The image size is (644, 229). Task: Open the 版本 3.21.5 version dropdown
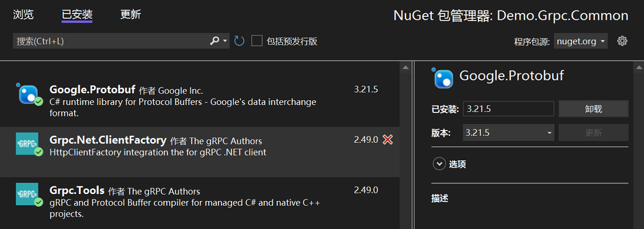[508, 132]
